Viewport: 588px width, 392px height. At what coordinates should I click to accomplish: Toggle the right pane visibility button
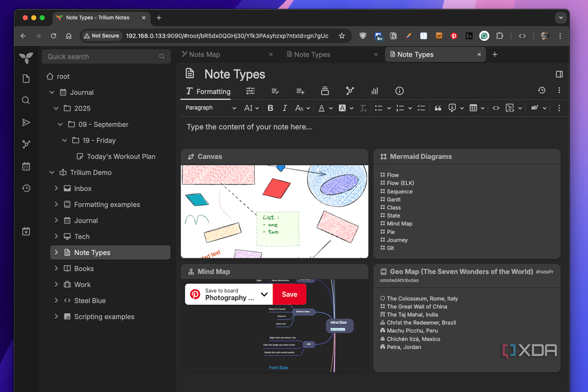pyautogui.click(x=559, y=74)
